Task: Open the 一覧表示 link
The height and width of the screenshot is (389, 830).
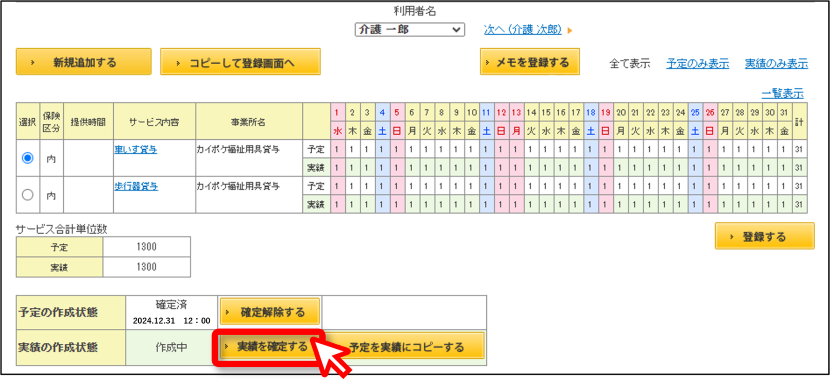Action: (782, 94)
